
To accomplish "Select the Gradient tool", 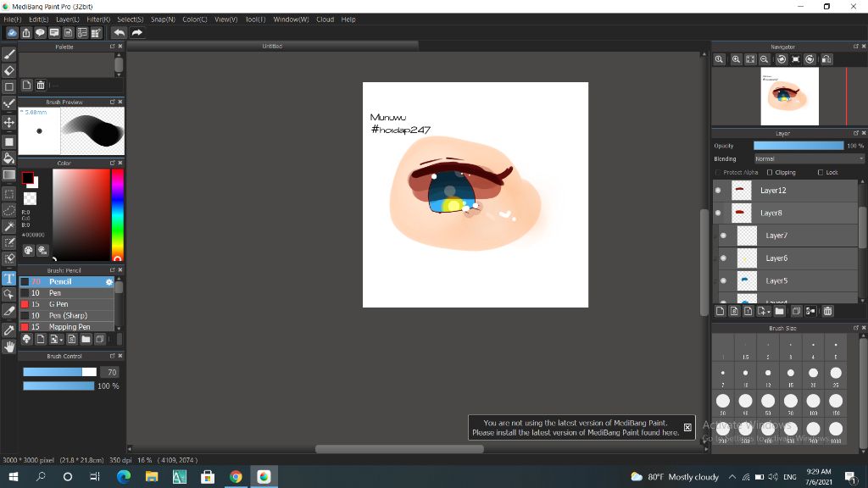I will pyautogui.click(x=8, y=175).
